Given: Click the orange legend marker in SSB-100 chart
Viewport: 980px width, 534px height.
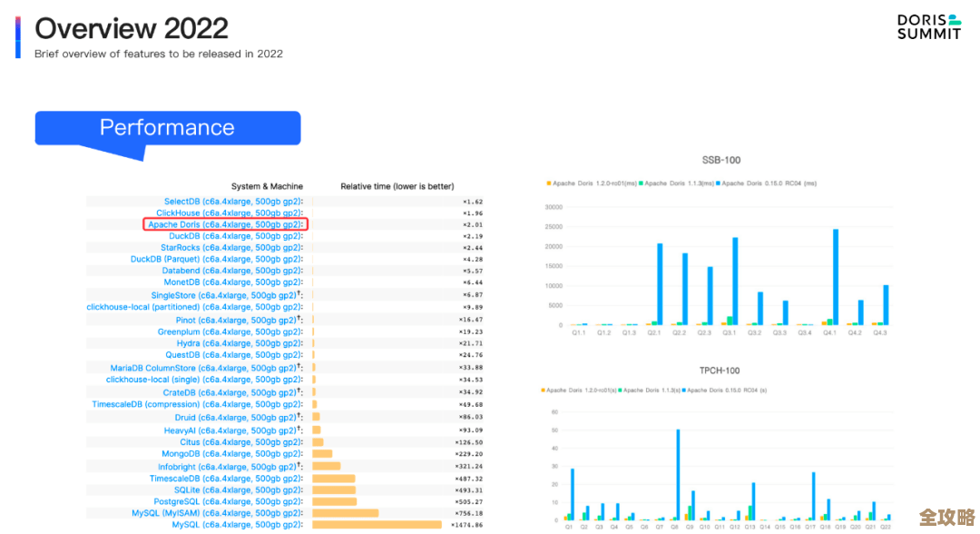Looking at the screenshot, I should (x=549, y=183).
